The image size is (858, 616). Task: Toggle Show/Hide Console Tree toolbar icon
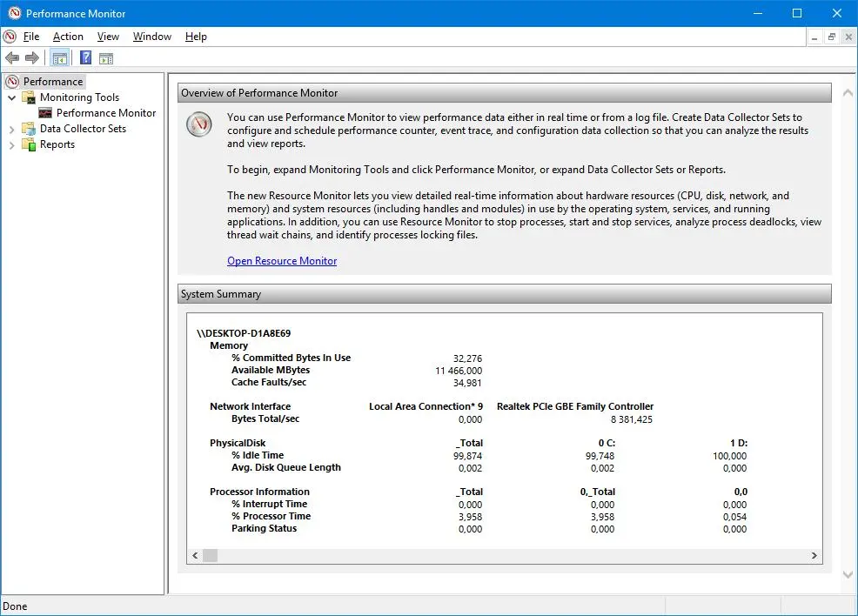click(x=60, y=58)
